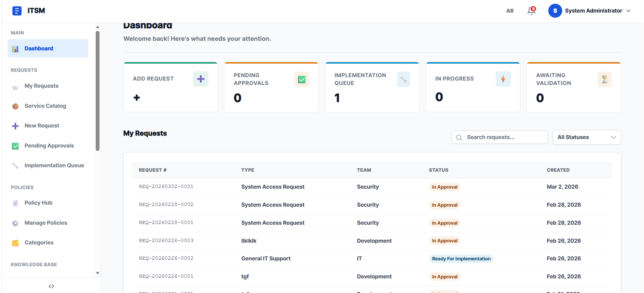Viewport: 644px width, 293px height.
Task: Click the Pending Approvals checkmark icon in sidebar
Action: 15,146
